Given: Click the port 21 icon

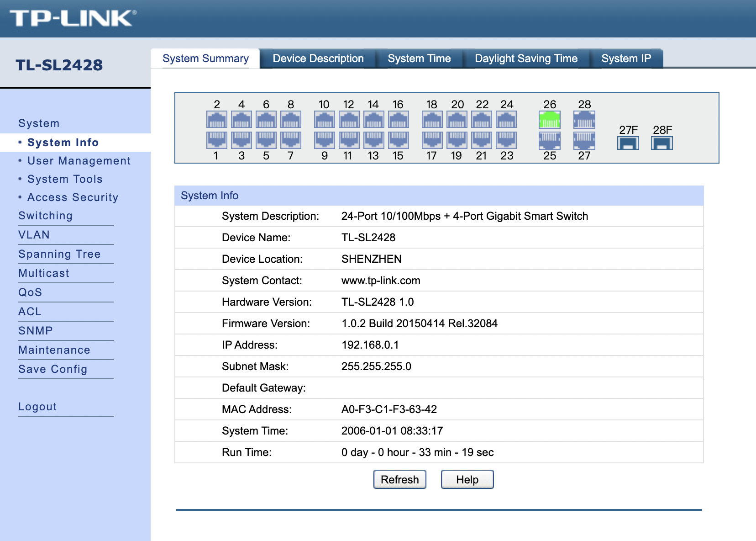Looking at the screenshot, I should point(482,140).
